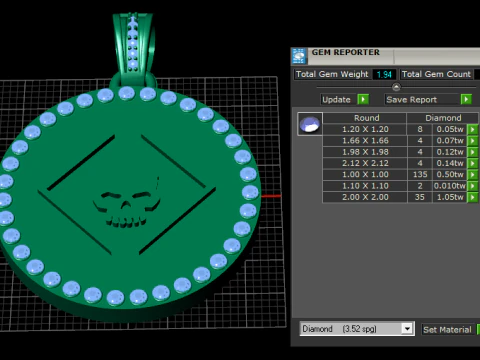Click green arrow on 2.12 X 2.12 row
This screenshot has height=360, width=480.
472,163
